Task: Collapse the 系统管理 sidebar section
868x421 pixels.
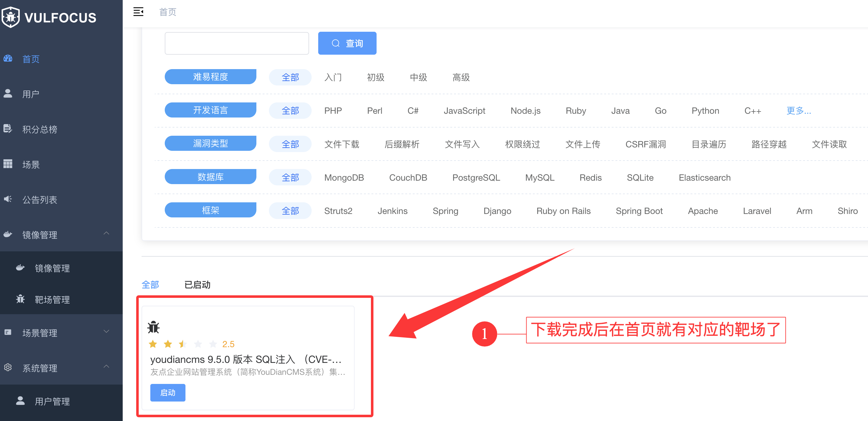Action: point(106,367)
